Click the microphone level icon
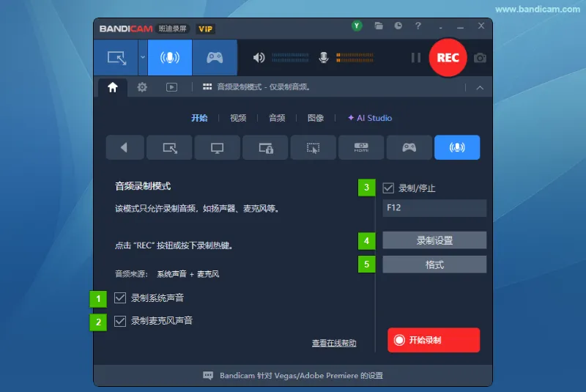 (324, 58)
